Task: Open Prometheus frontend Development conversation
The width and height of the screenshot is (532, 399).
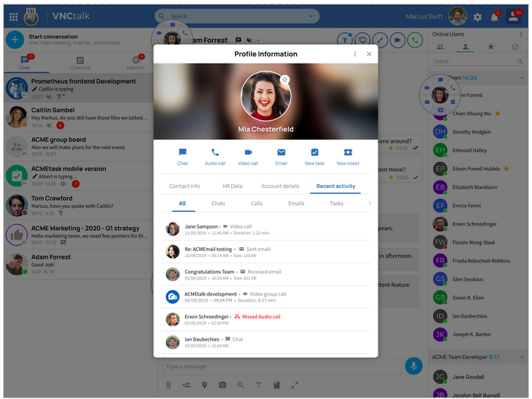Action: pos(79,89)
